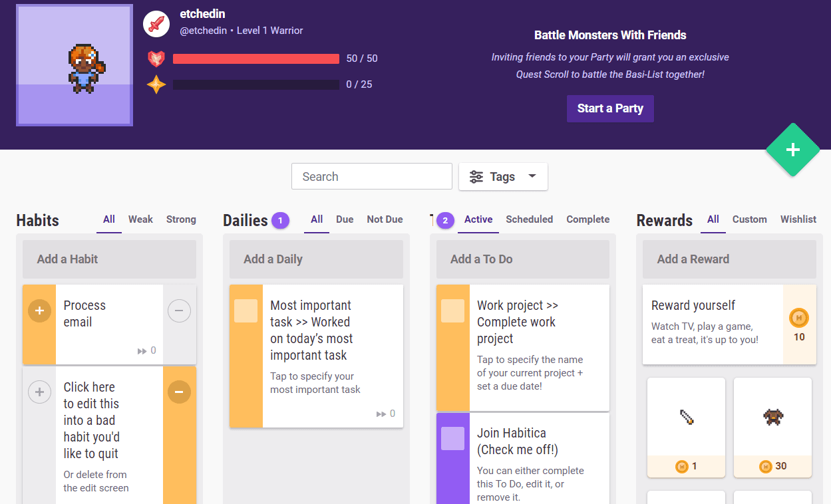This screenshot has width=831, height=504.
Task: Click the green plus create-task diamond button
Action: coord(792,150)
